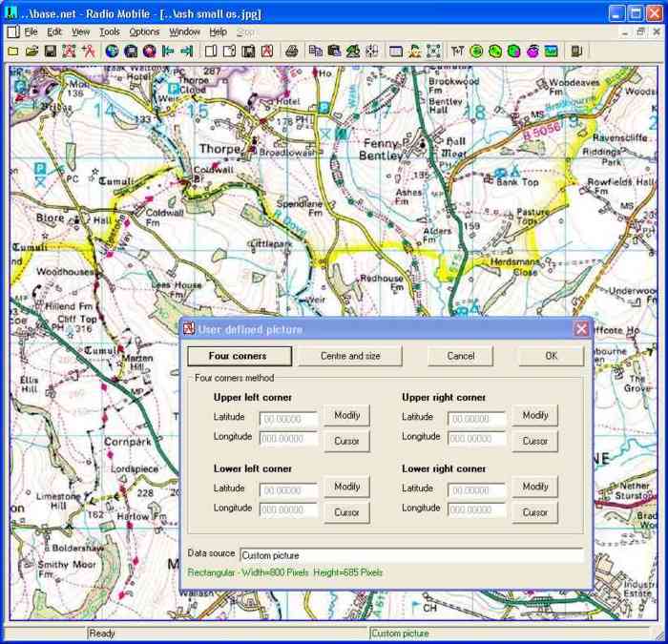The width and height of the screenshot is (668, 644).
Task: Open the Tools menu
Action: (110, 31)
